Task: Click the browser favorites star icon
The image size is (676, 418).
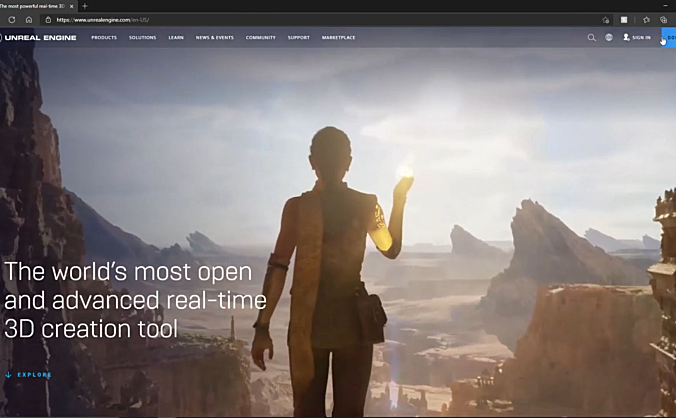Action: click(646, 19)
